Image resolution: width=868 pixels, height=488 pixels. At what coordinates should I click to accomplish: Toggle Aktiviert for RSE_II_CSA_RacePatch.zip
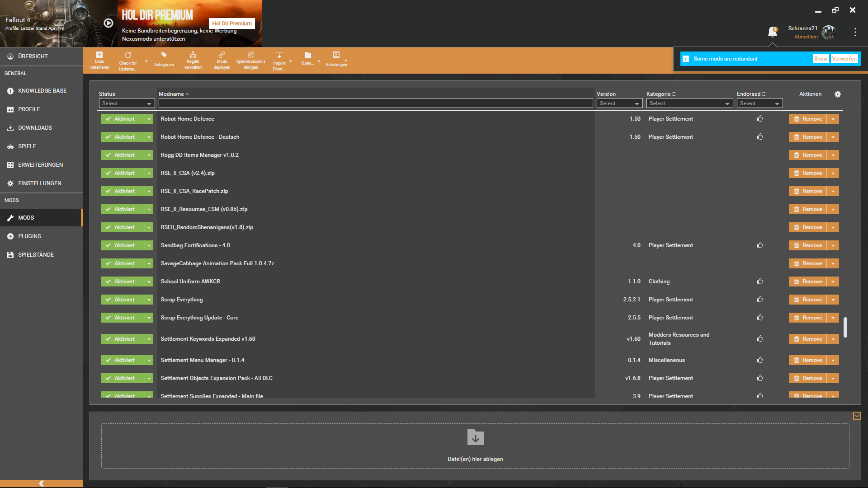click(x=123, y=191)
